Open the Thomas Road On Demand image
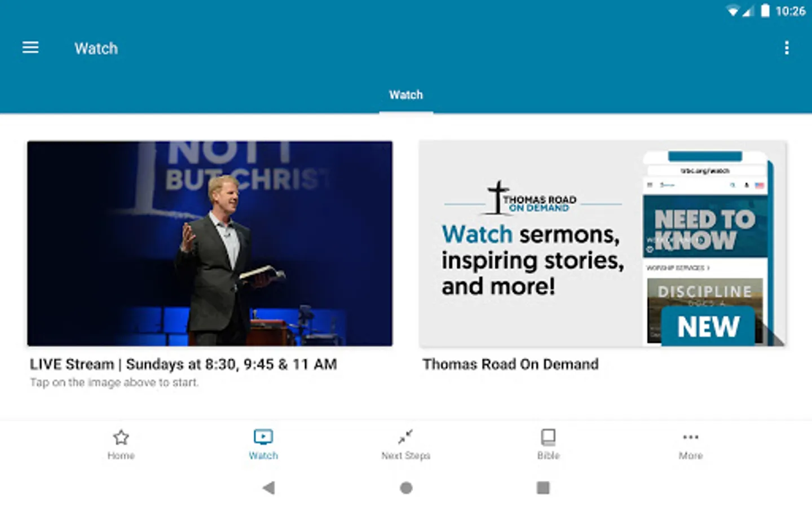Screen dimensions: 812x508 coord(602,243)
